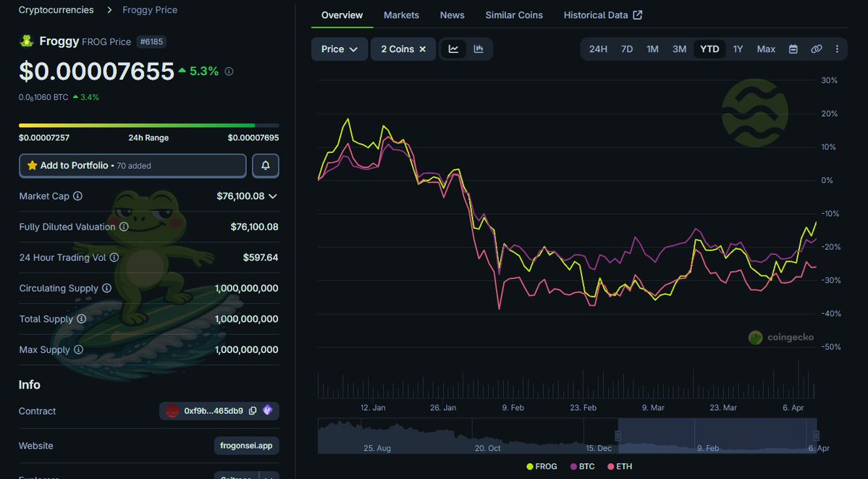This screenshot has width=868, height=479.
Task: Copy the contract address
Action: point(253,411)
